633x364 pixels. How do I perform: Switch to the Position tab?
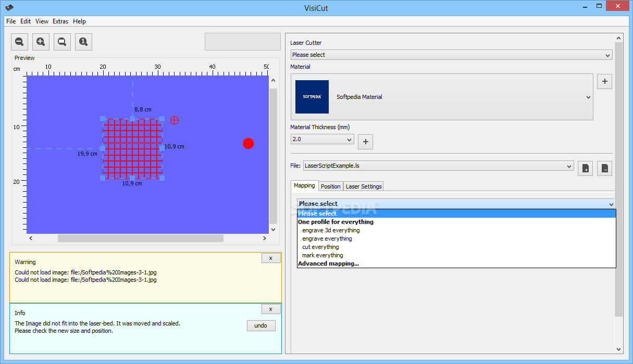(331, 186)
